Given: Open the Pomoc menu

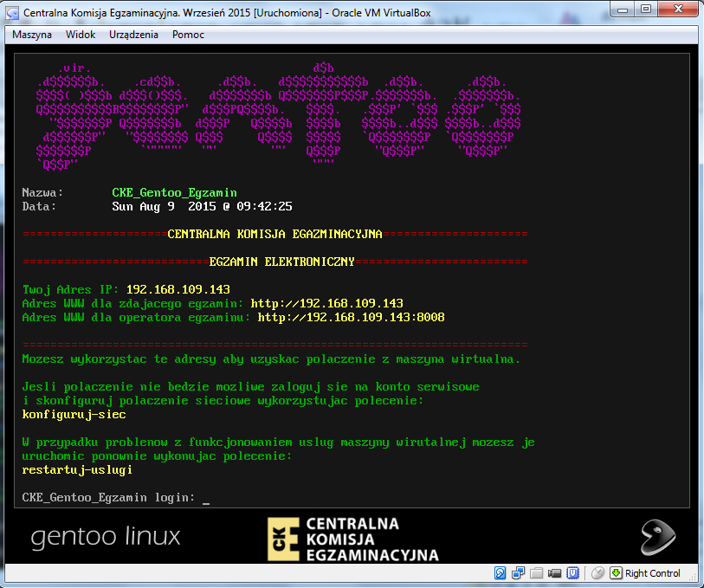Looking at the screenshot, I should (x=188, y=35).
